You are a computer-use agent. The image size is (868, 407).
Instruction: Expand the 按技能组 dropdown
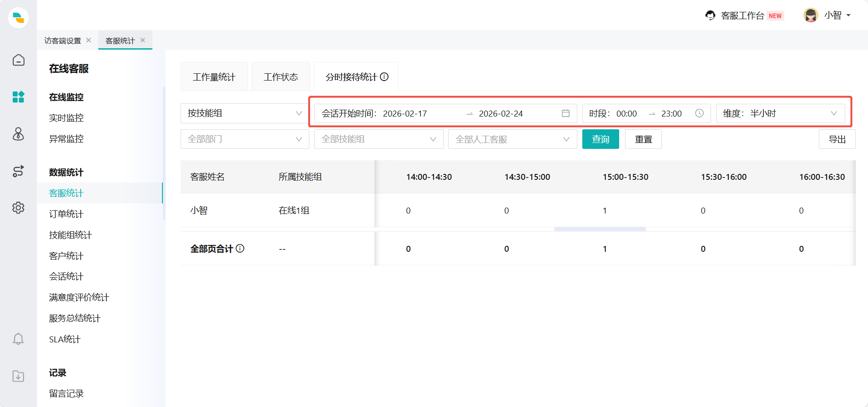pos(244,113)
